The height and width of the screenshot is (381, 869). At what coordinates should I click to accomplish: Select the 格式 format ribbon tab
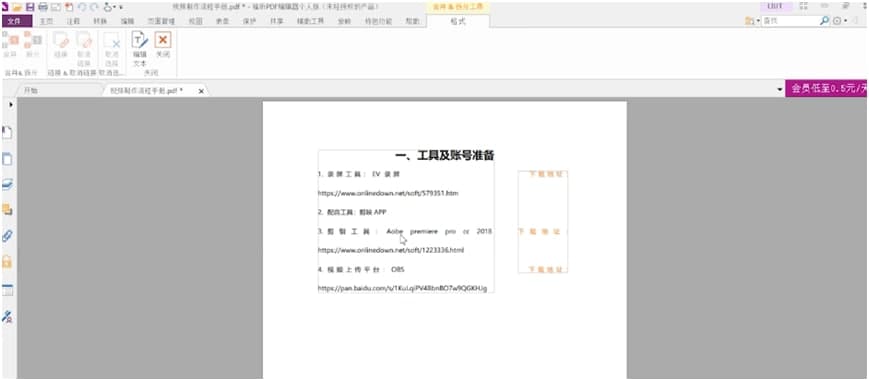[458, 21]
